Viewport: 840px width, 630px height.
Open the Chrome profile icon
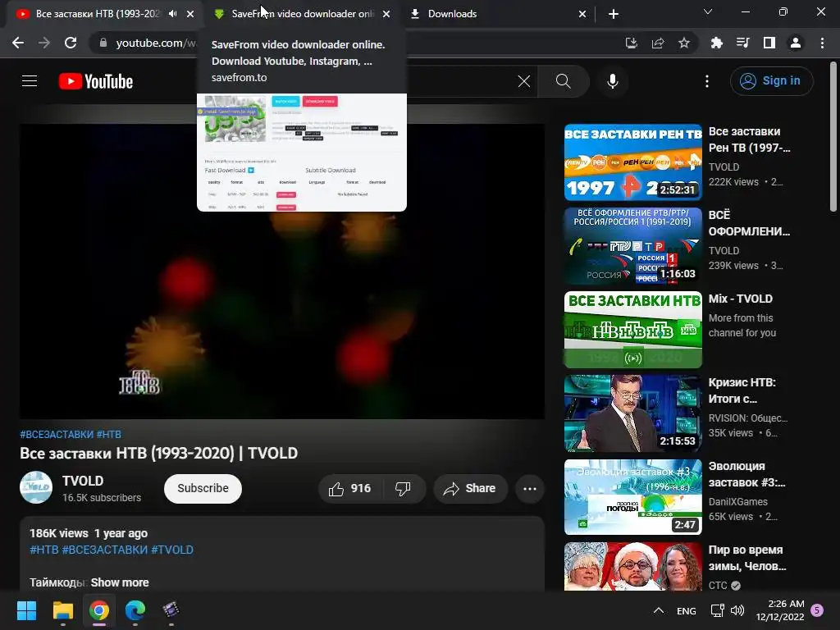[796, 43]
